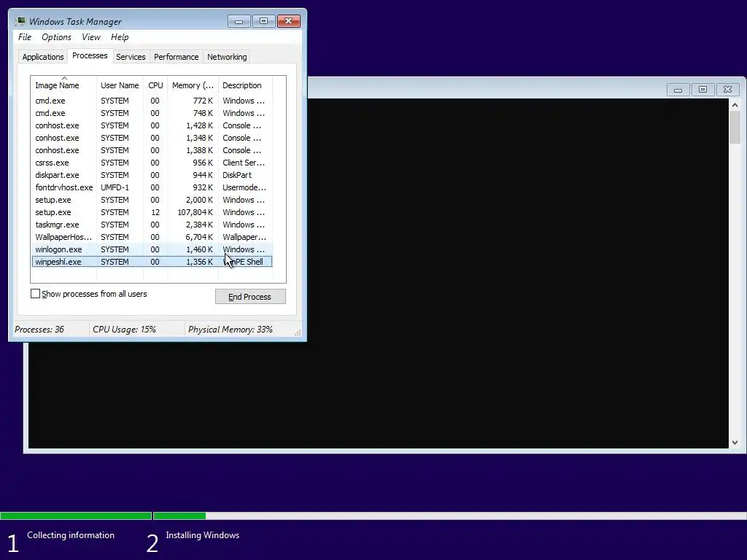The height and width of the screenshot is (560, 747).
Task: Select the setup.exe row with 2,000 K
Action: tap(152, 200)
